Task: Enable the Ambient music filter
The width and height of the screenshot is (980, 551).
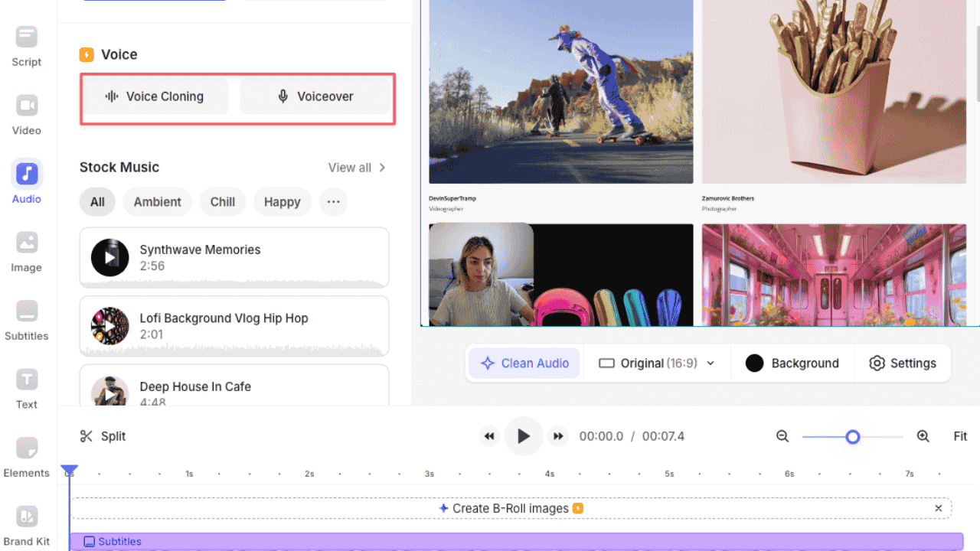Action: (157, 201)
